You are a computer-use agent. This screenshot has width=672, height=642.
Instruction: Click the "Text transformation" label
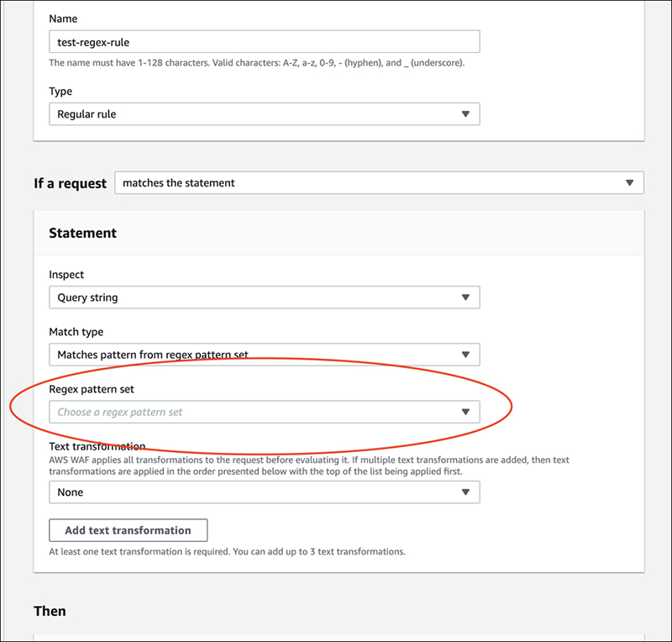[x=97, y=446]
